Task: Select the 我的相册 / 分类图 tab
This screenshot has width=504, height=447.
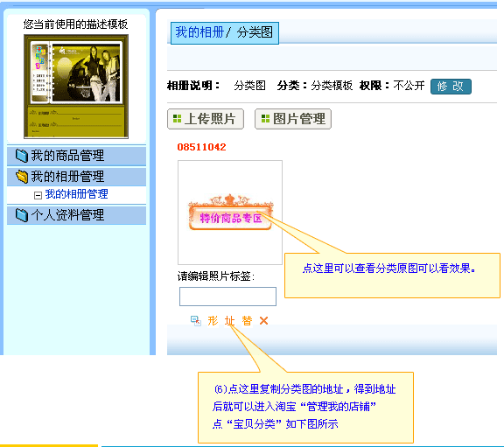Action: pyautogui.click(x=224, y=32)
